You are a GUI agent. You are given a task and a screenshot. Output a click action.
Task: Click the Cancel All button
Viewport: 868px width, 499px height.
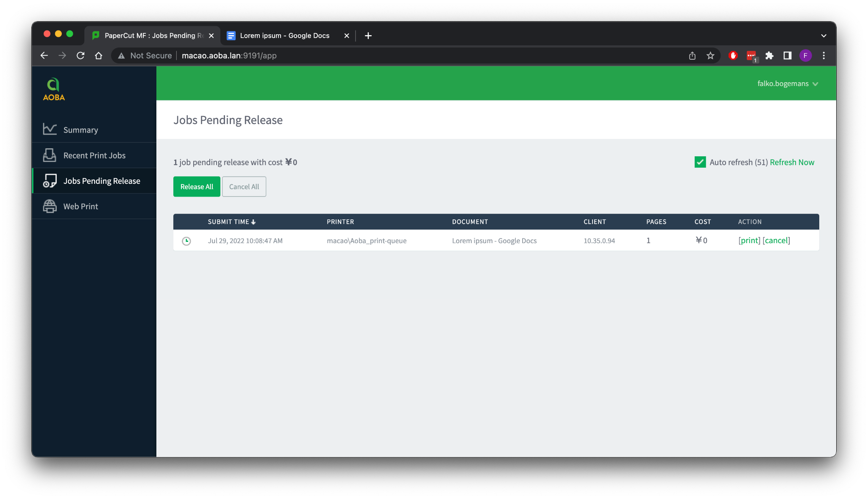[244, 187]
